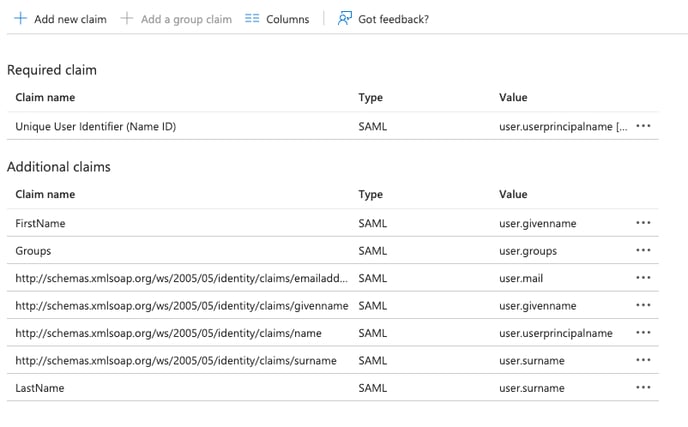Show options menu for claims/surname row
This screenshot has width=688, height=427.
(x=643, y=360)
